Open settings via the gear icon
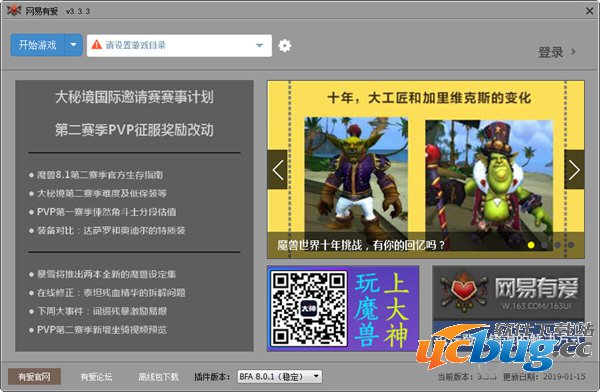The width and height of the screenshot is (600, 392). (284, 46)
